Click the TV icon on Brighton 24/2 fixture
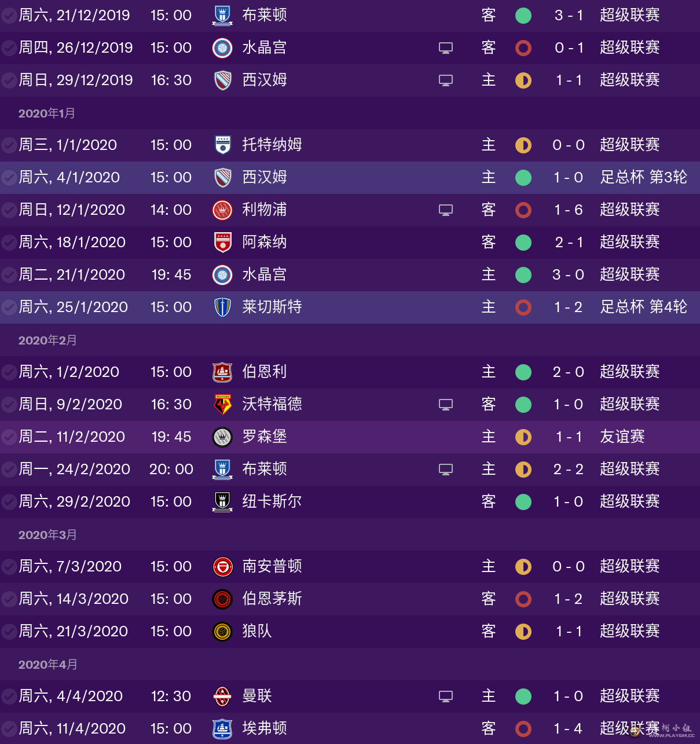The image size is (700, 744). pyautogui.click(x=446, y=470)
